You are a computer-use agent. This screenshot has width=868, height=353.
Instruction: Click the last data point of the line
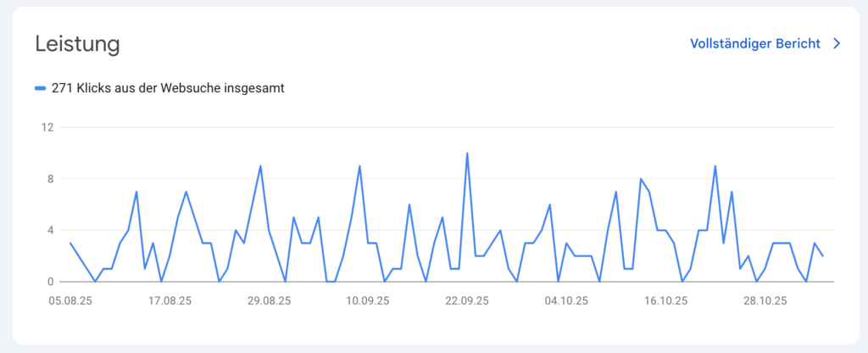[x=822, y=255]
